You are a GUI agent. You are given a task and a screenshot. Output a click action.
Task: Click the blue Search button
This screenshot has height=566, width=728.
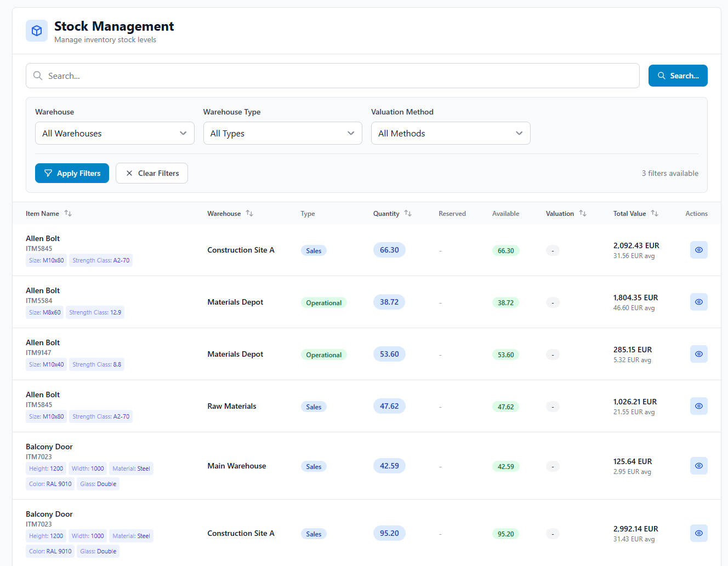point(678,76)
